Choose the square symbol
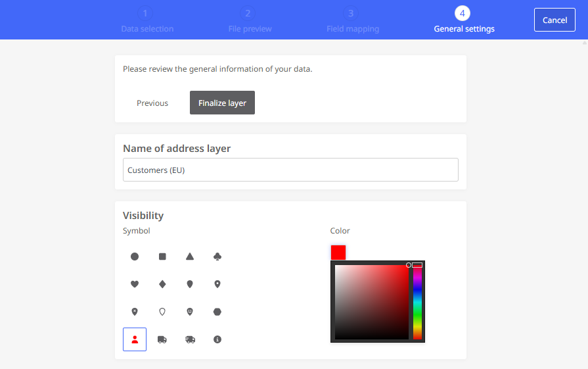 pyautogui.click(x=162, y=257)
